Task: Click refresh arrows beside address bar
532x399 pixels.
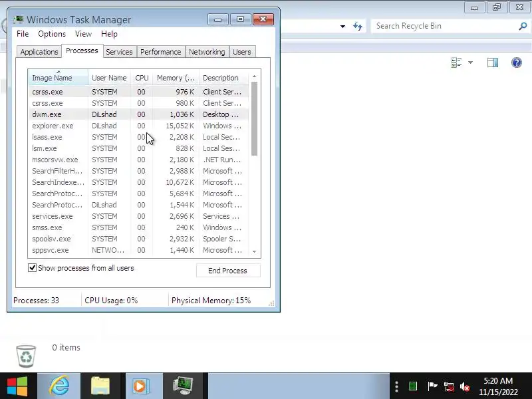Action: pyautogui.click(x=358, y=26)
